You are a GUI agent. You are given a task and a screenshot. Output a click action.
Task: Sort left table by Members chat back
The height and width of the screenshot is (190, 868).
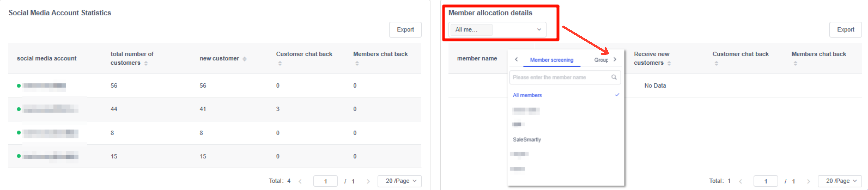[x=357, y=63]
